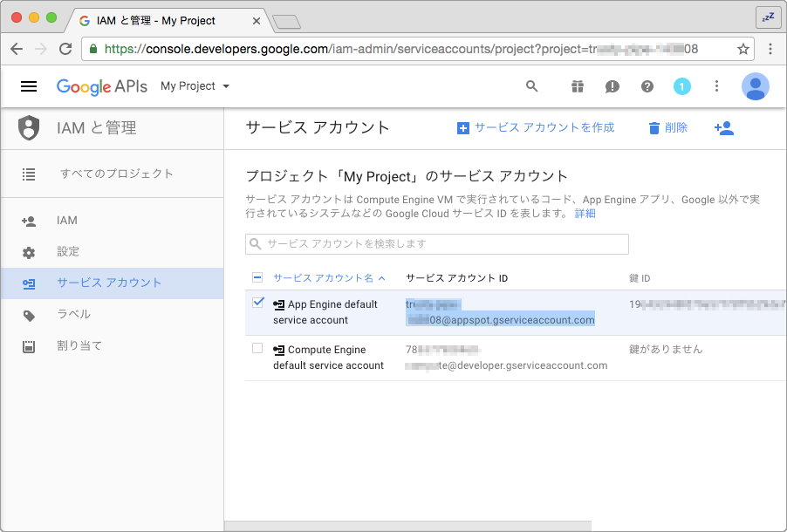Click the appspot.gserviceaccount.com account ID
The image size is (787, 532).
(x=501, y=312)
